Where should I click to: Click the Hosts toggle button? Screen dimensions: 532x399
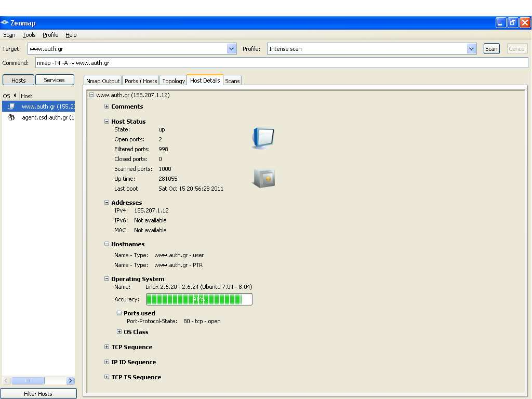18,80
